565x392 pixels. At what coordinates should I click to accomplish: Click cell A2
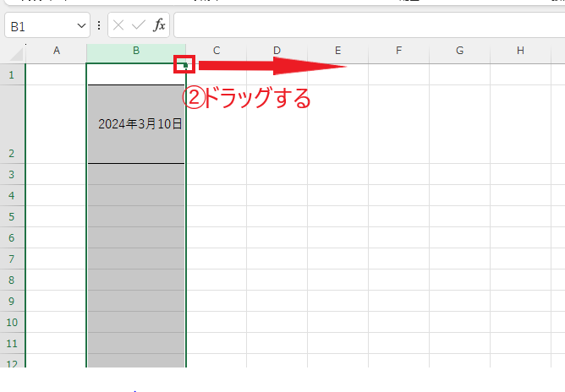[x=56, y=124]
